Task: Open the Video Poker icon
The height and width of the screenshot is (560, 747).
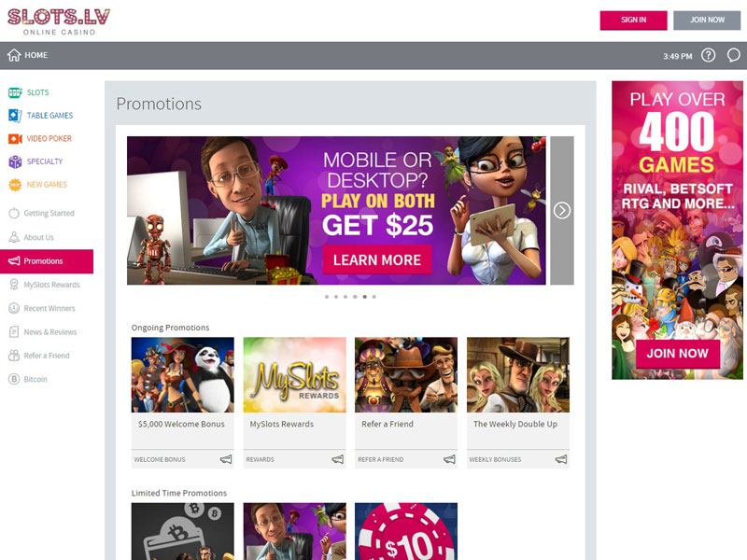Action: pyautogui.click(x=15, y=138)
